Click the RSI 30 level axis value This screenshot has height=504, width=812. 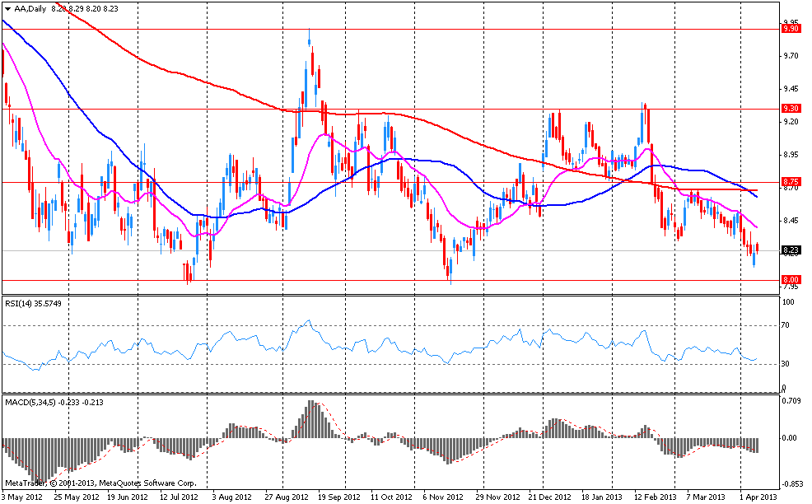[786, 364]
